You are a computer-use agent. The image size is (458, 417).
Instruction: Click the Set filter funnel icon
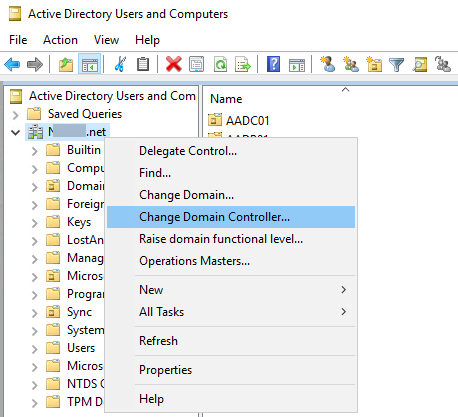coord(396,64)
